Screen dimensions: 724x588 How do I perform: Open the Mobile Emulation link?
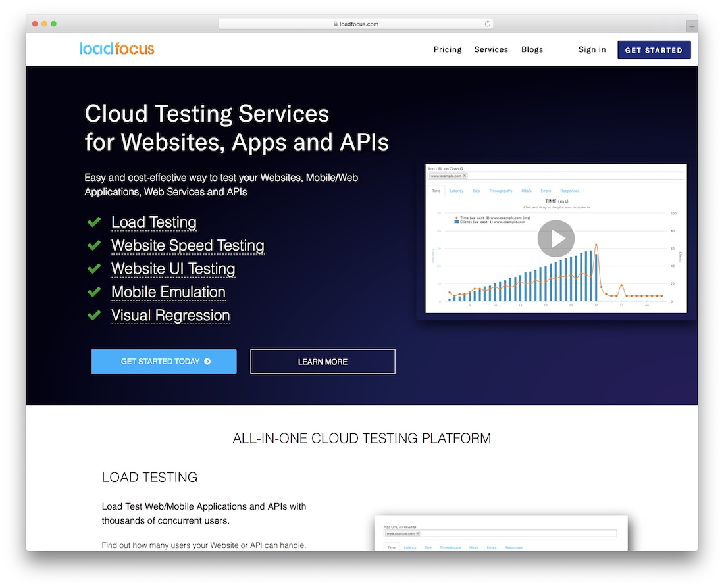(168, 291)
